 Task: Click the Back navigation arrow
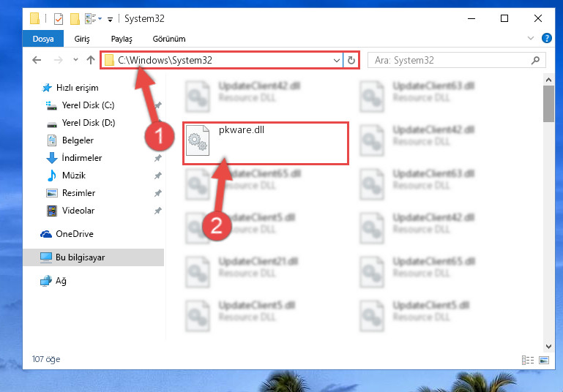coord(37,60)
